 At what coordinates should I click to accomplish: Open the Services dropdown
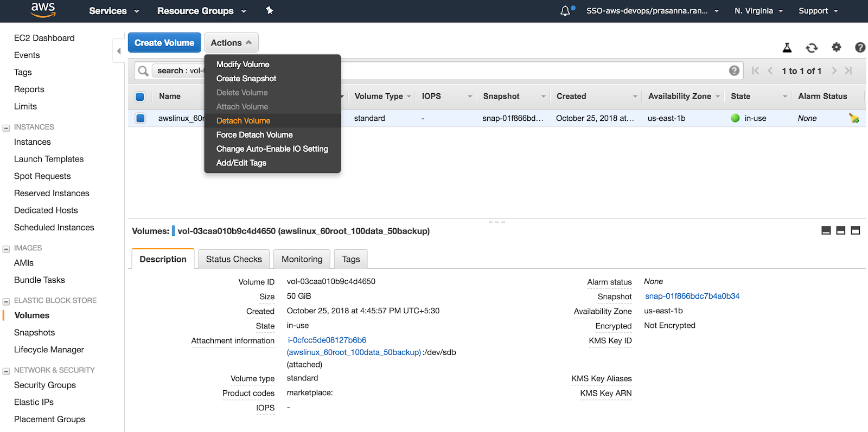coord(114,11)
